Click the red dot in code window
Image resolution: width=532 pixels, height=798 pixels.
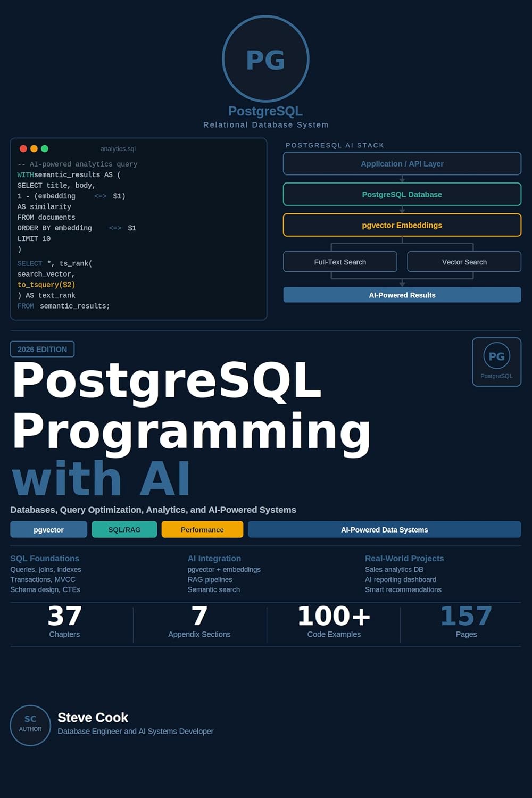(x=23, y=149)
